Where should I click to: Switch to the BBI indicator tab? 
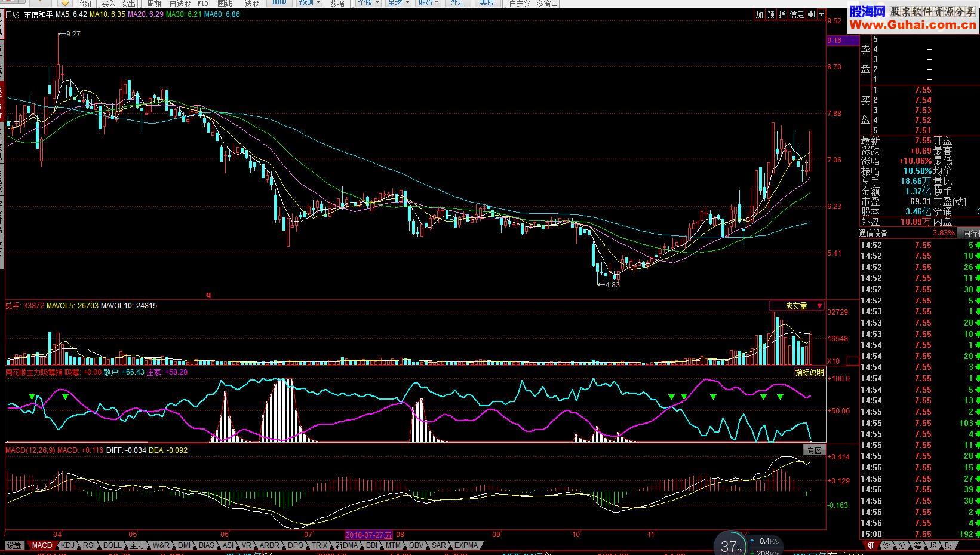coord(371,545)
